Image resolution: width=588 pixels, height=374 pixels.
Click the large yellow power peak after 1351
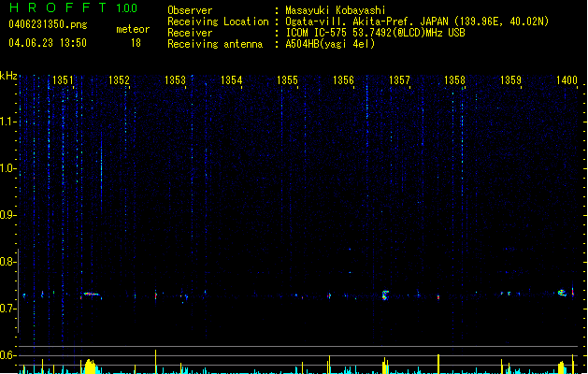[90, 367]
